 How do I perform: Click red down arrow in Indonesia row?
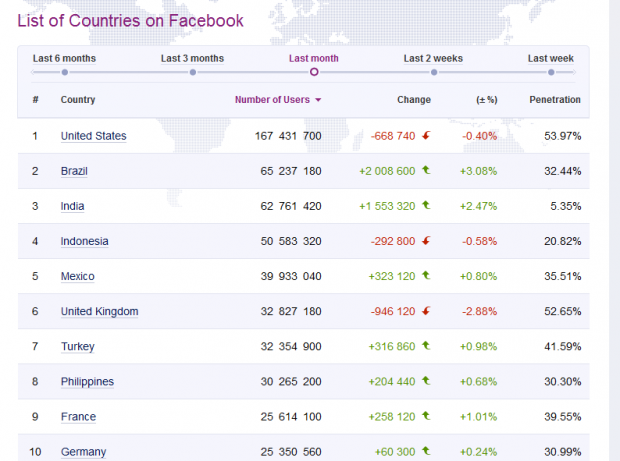click(426, 241)
